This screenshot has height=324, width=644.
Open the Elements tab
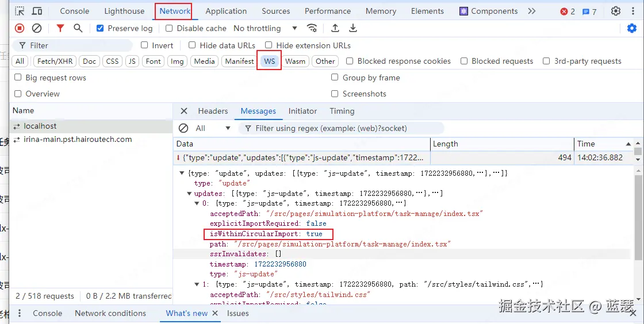[427, 11]
